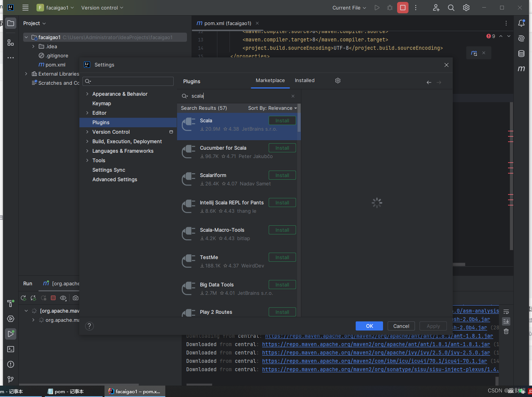This screenshot has height=397, width=532.
Task: Open the Version control dropdown
Action: (102, 8)
